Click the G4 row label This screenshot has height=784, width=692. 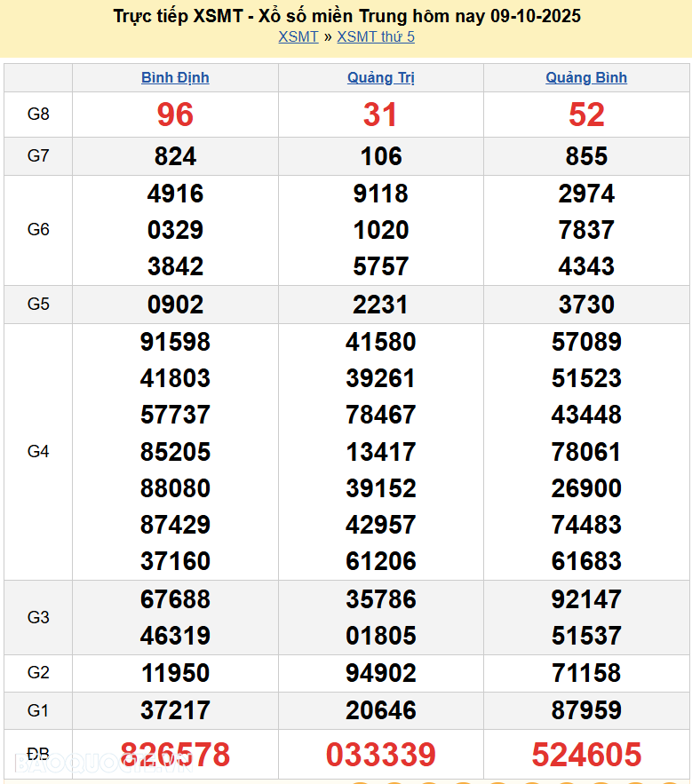point(38,451)
